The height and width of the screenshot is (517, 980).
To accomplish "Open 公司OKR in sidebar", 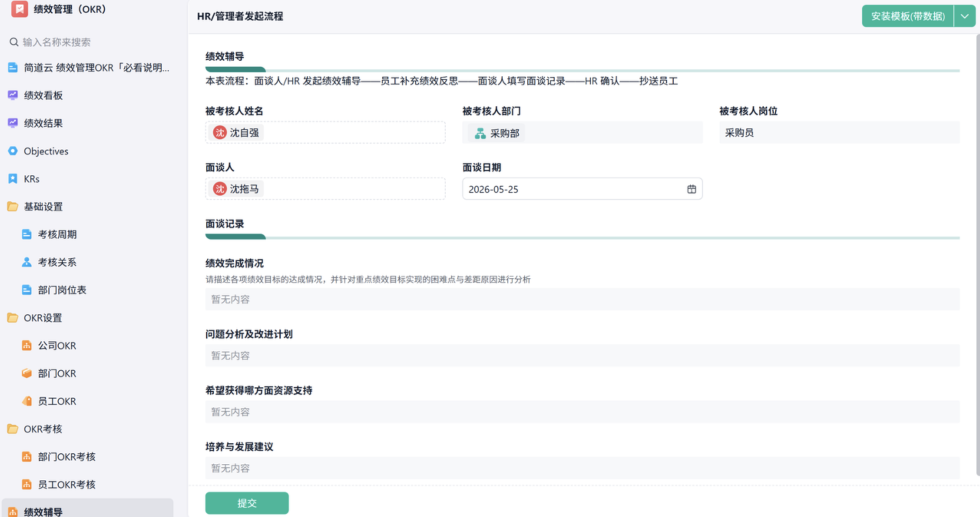I will (57, 345).
